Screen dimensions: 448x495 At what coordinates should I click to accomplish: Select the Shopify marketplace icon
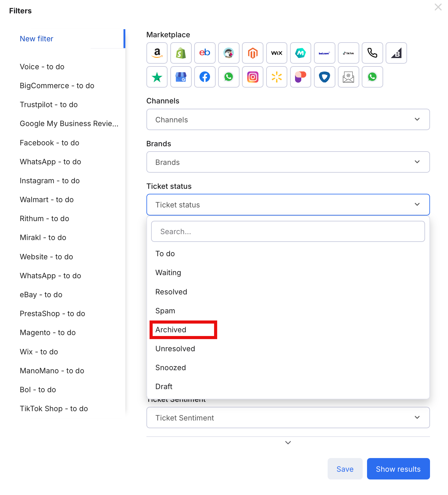pos(181,53)
